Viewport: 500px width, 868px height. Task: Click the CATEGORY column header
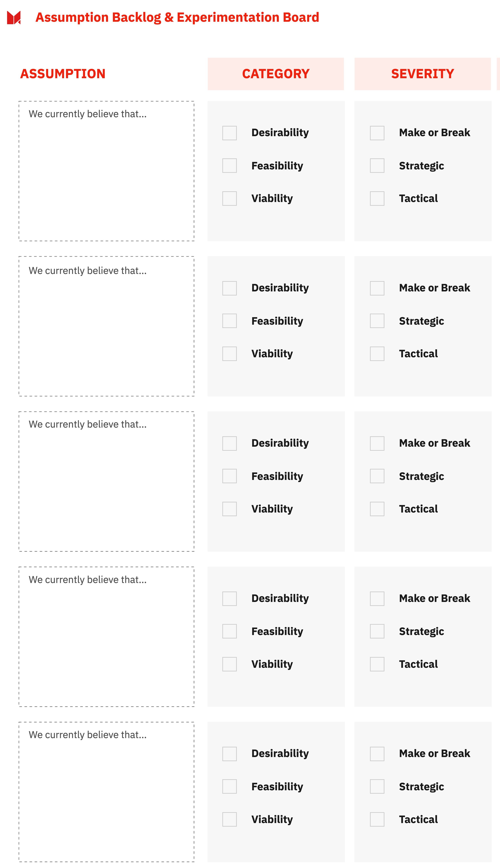tap(275, 74)
